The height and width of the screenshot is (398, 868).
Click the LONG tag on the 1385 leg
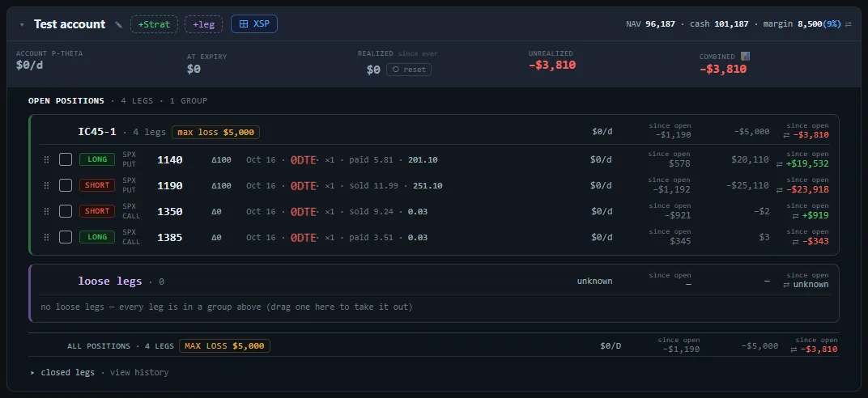(97, 237)
